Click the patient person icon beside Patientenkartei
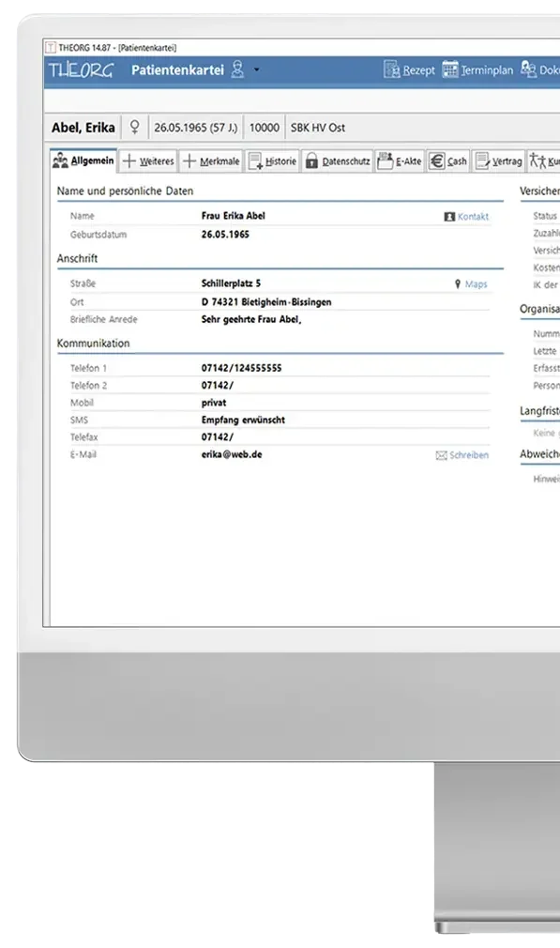The image size is (560, 948). 238,69
